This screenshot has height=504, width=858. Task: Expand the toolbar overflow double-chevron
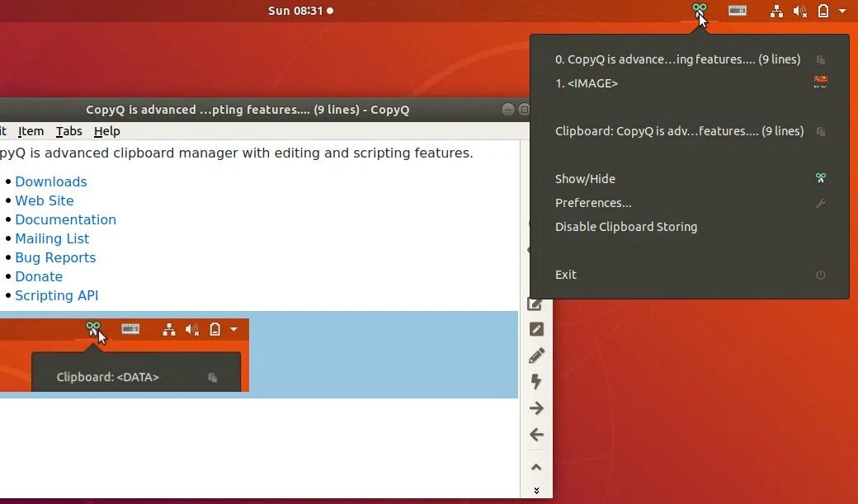tap(536, 491)
